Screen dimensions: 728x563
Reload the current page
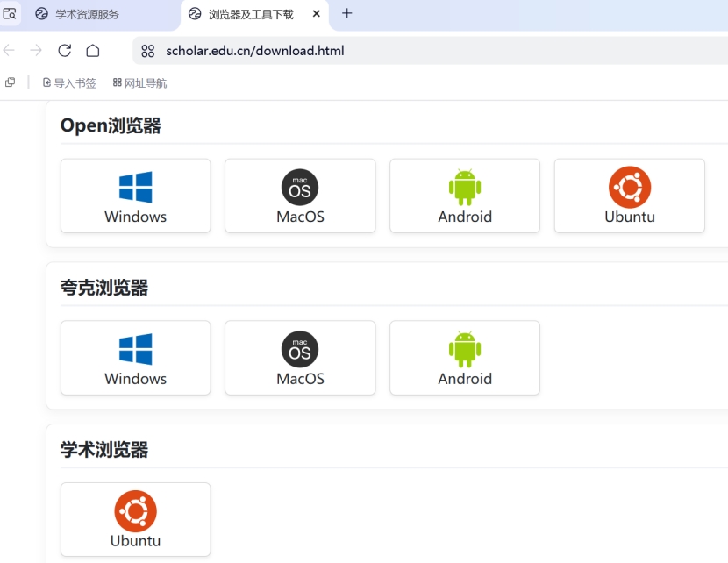click(x=65, y=50)
